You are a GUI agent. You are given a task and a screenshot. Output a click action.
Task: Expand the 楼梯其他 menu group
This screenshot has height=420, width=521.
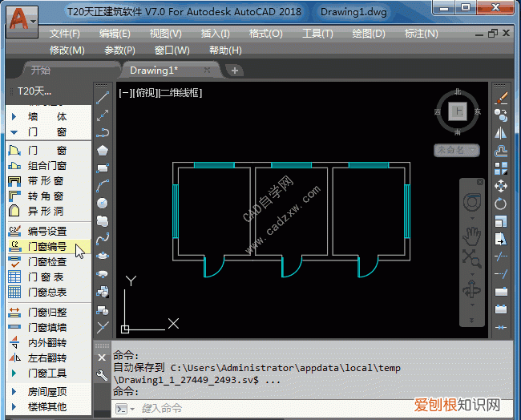[49, 406]
